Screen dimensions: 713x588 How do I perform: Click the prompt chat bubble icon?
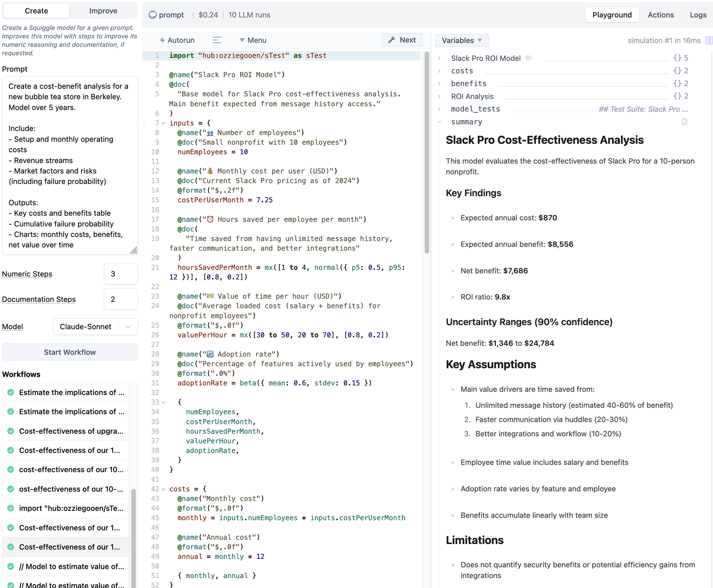pos(153,15)
